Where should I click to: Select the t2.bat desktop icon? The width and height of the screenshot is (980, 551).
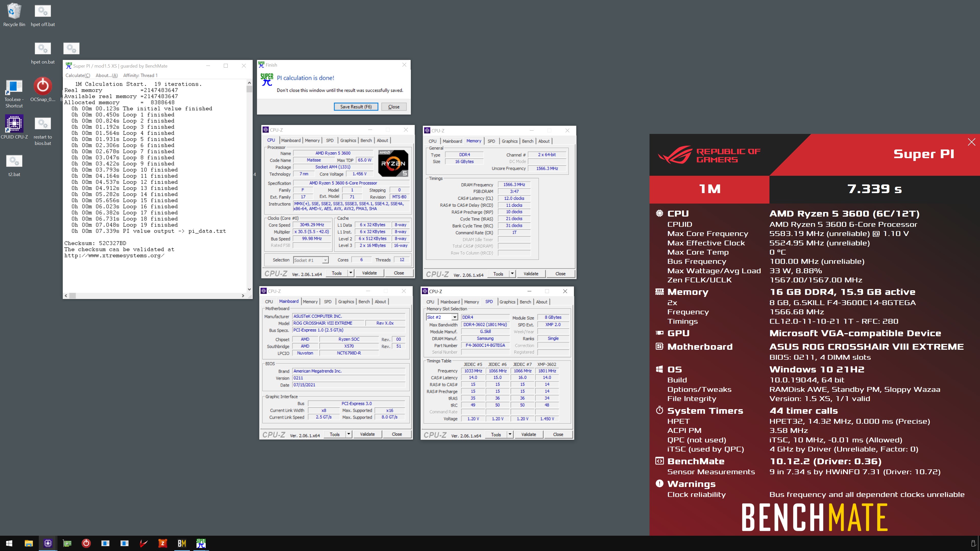pos(14,165)
